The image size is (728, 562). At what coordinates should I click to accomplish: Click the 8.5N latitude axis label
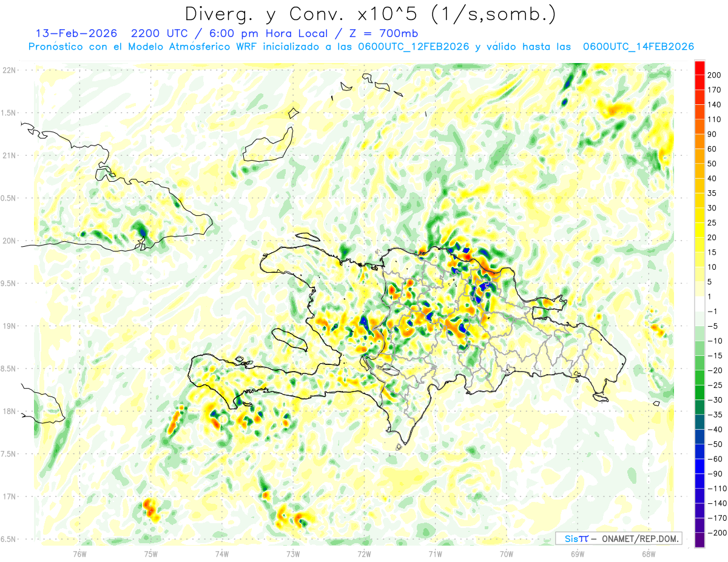click(9, 369)
